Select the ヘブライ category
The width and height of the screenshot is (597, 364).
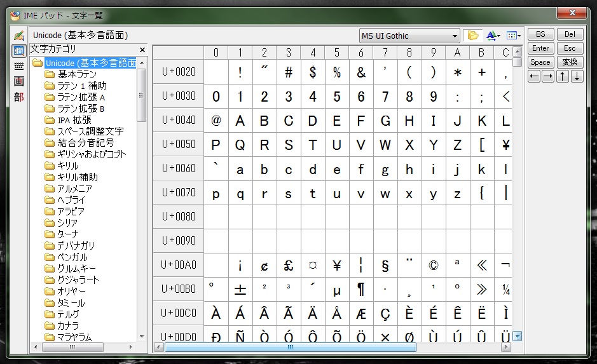(x=71, y=199)
